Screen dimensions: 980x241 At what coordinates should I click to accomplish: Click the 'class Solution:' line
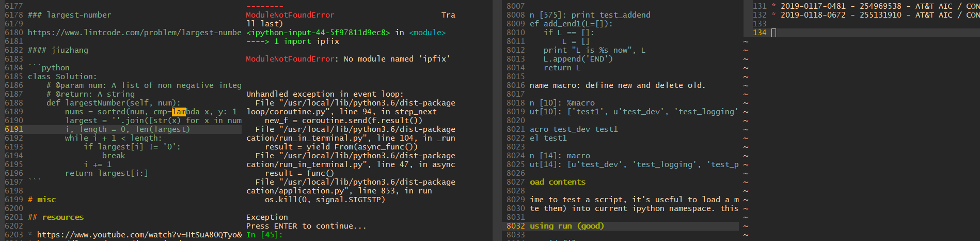[x=62, y=77]
